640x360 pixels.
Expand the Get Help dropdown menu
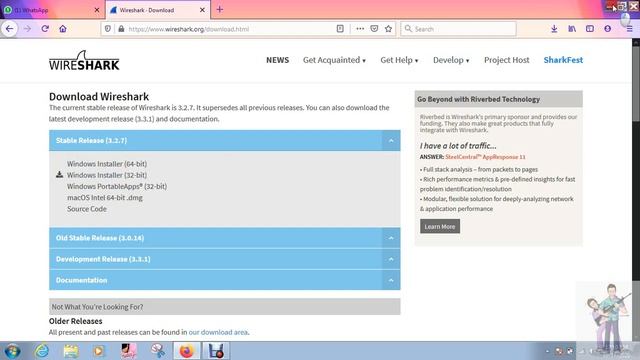(x=399, y=60)
